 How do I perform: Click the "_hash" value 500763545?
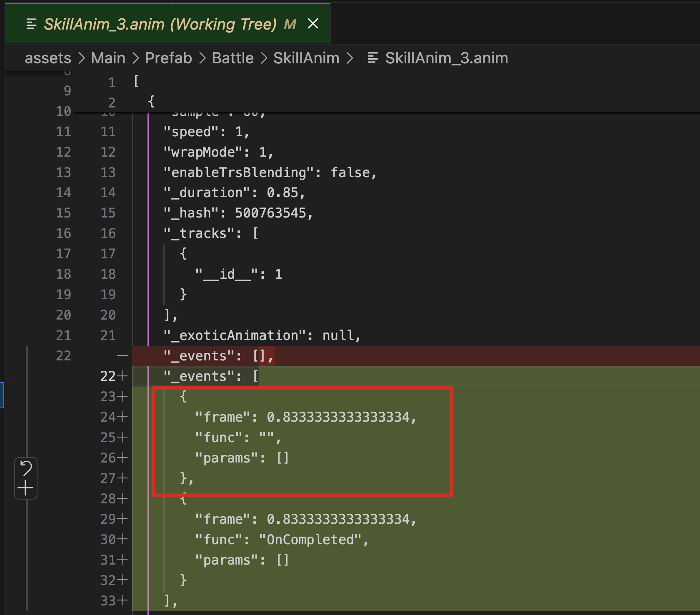click(x=271, y=213)
